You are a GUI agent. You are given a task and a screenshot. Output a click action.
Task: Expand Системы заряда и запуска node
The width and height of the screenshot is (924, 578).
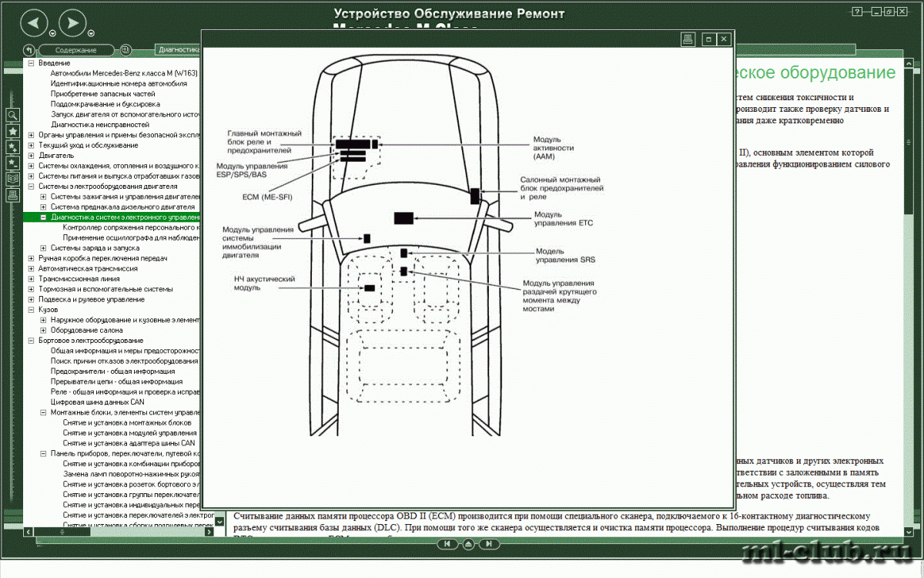pos(43,248)
